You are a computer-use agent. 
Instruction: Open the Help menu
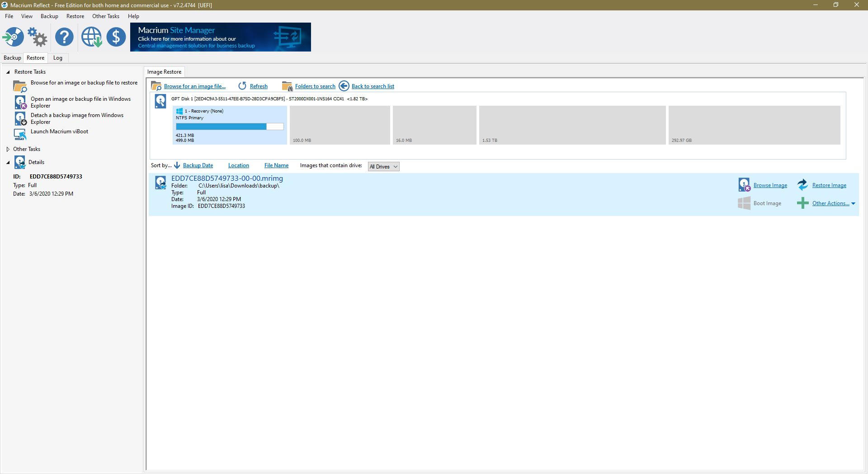click(x=133, y=16)
